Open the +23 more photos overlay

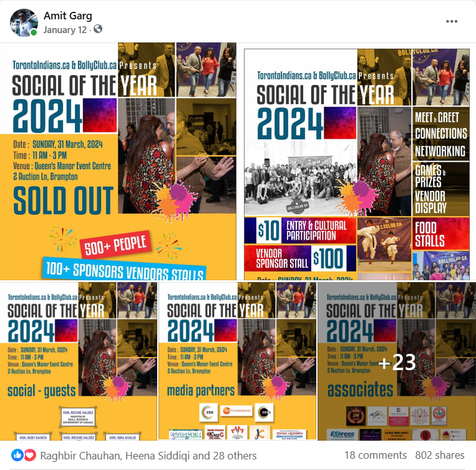(397, 361)
